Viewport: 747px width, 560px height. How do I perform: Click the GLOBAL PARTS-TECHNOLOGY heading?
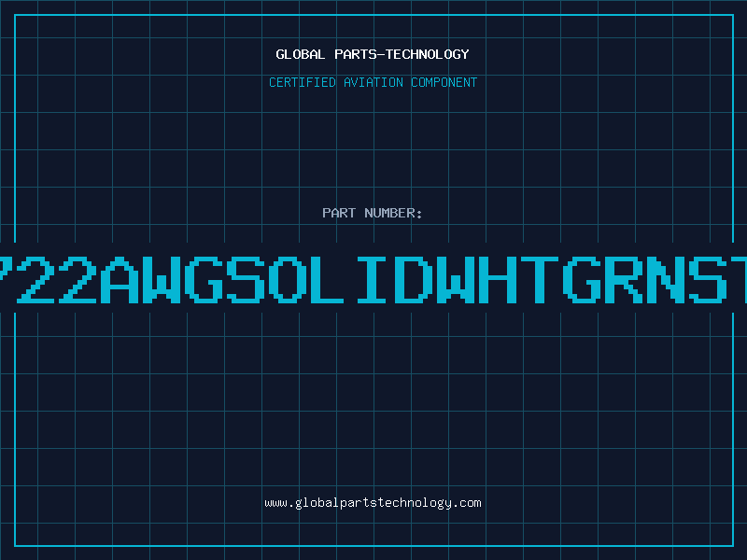[x=373, y=54]
